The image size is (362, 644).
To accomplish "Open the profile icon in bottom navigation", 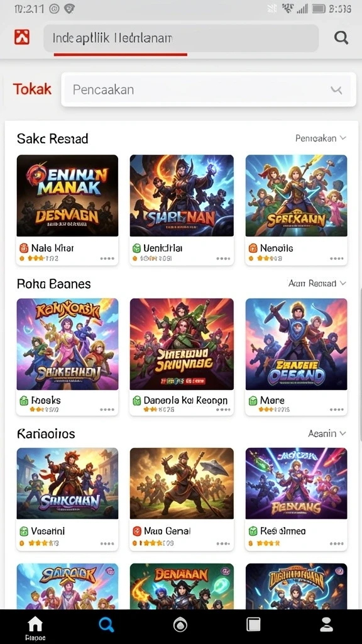I will (326, 625).
